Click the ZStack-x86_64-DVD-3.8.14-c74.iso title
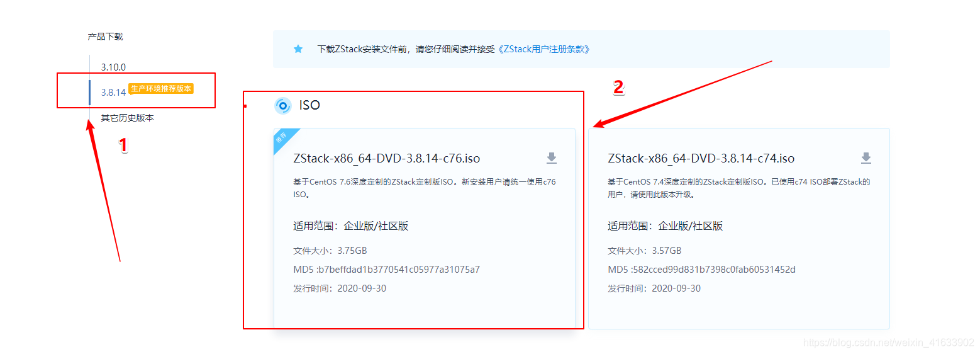The width and height of the screenshot is (980, 354). pyautogui.click(x=701, y=158)
